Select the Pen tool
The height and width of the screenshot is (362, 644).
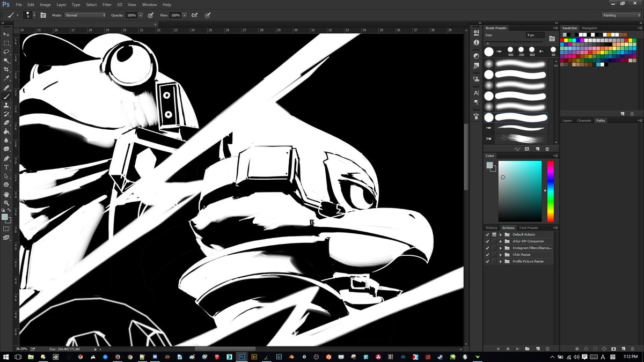tap(6, 159)
